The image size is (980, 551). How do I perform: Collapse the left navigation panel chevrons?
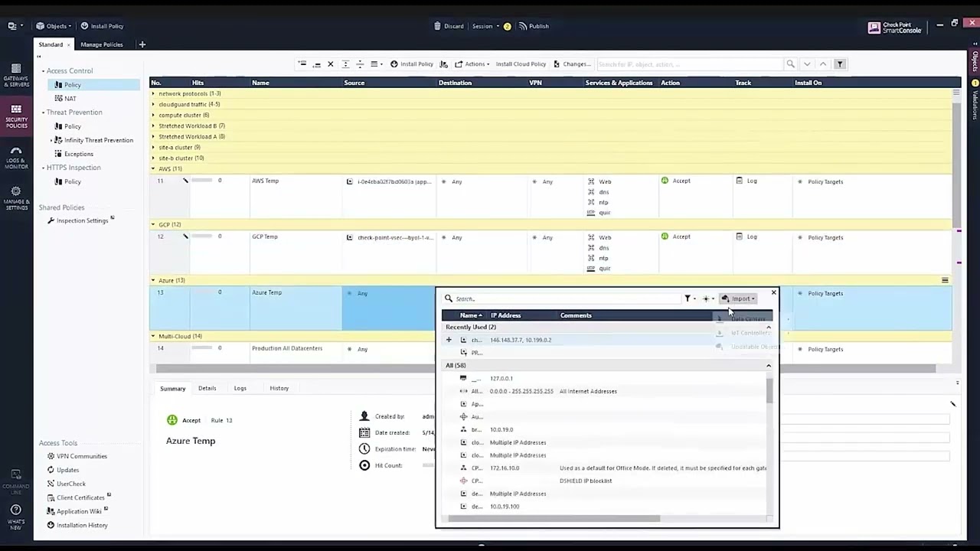point(39,57)
